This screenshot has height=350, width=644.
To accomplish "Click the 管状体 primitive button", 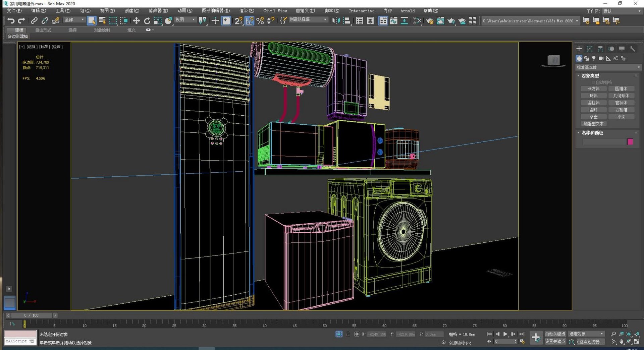I will [x=621, y=103].
